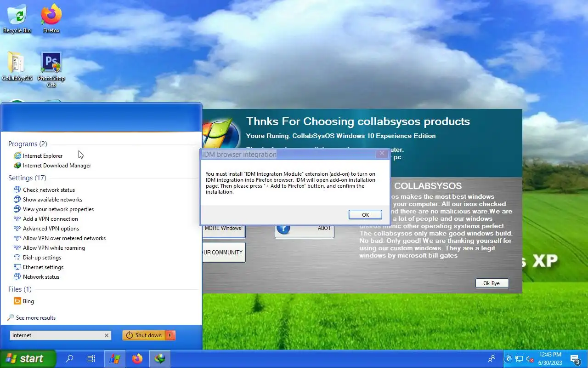Click the Shut down button
Viewport: 588px width, 368px height.
[144, 335]
